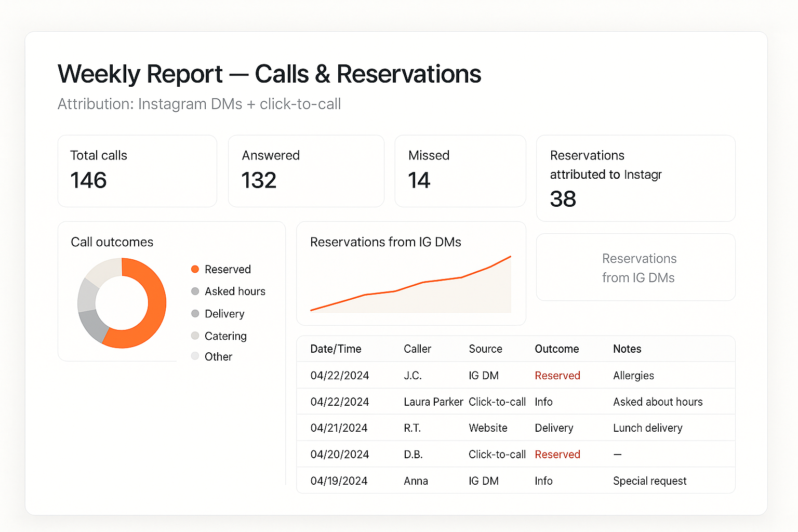Toggle the Delivery outcome visibility
Viewport: 798px width, 532px height.
click(224, 313)
